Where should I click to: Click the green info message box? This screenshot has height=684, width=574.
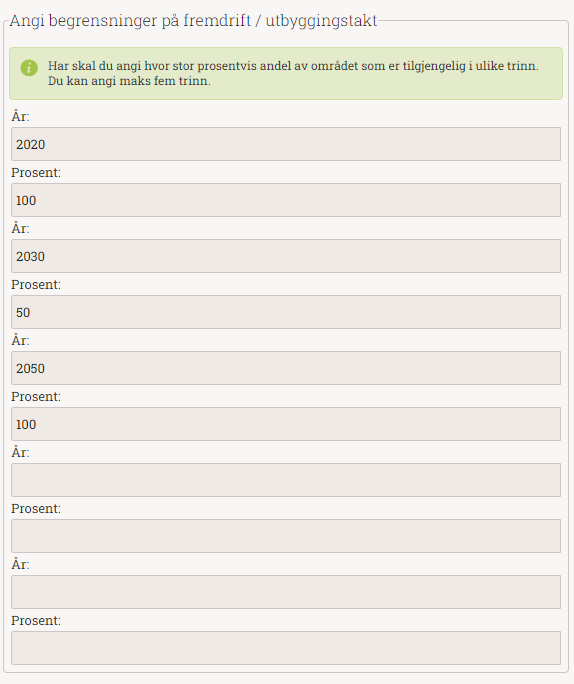[x=286, y=73]
